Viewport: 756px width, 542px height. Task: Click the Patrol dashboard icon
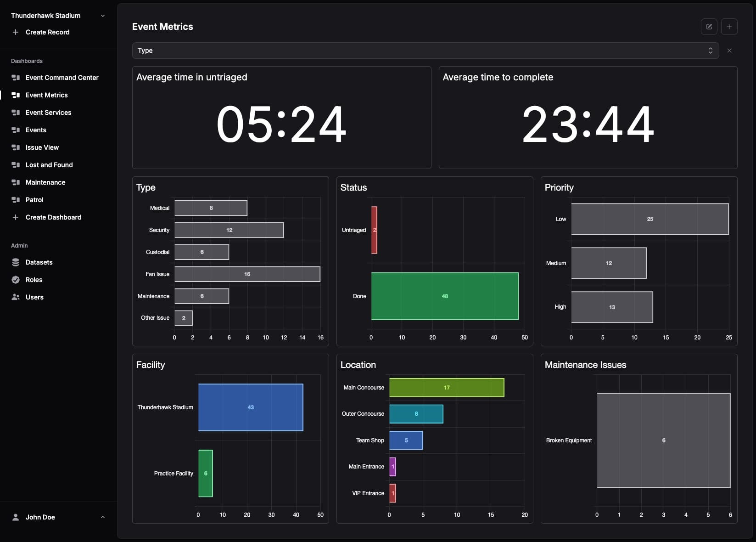16,200
